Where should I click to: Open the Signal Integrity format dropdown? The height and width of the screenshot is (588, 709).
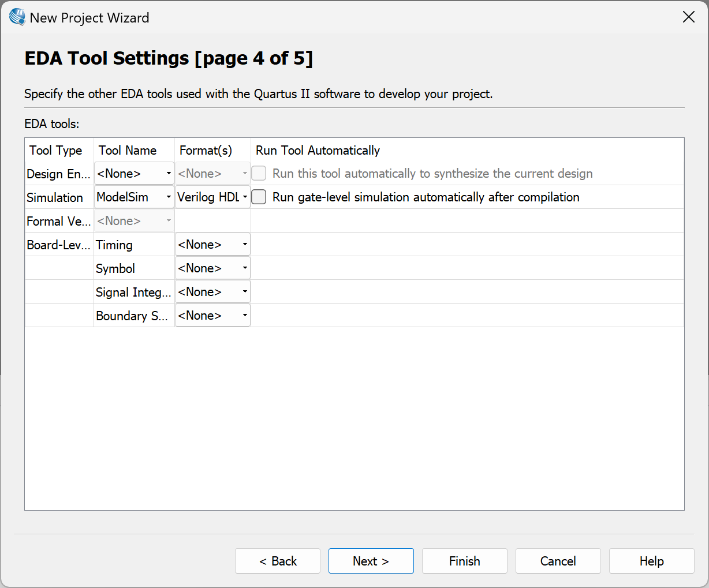point(212,292)
